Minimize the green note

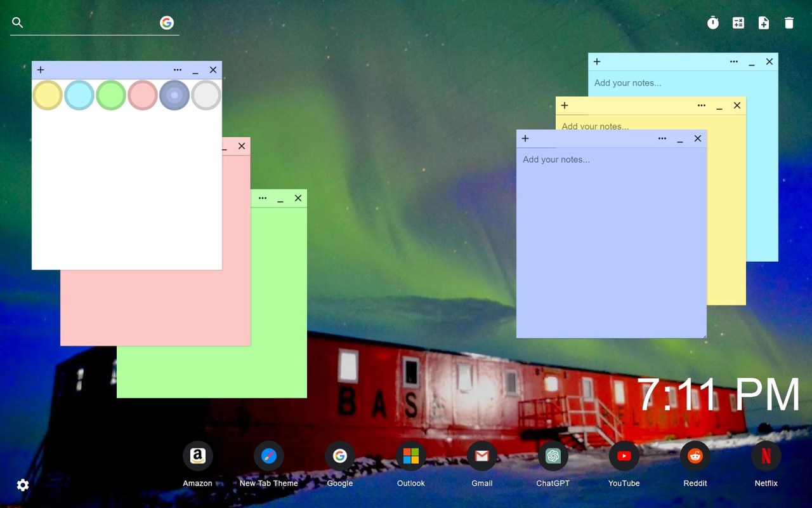(280, 199)
